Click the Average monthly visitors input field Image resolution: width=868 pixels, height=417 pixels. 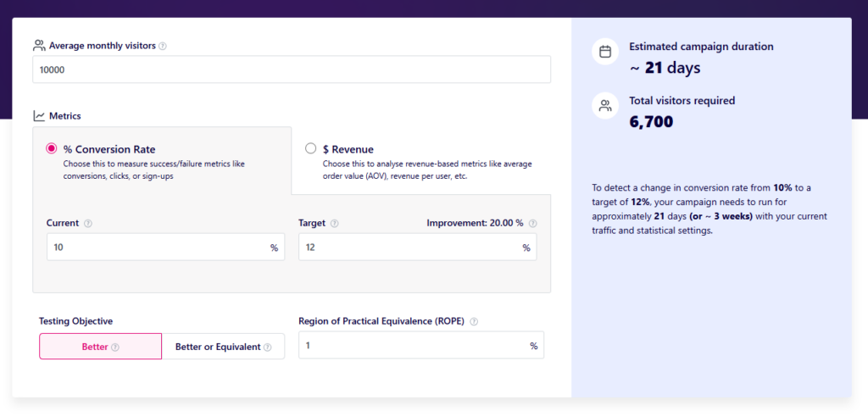[x=291, y=69]
